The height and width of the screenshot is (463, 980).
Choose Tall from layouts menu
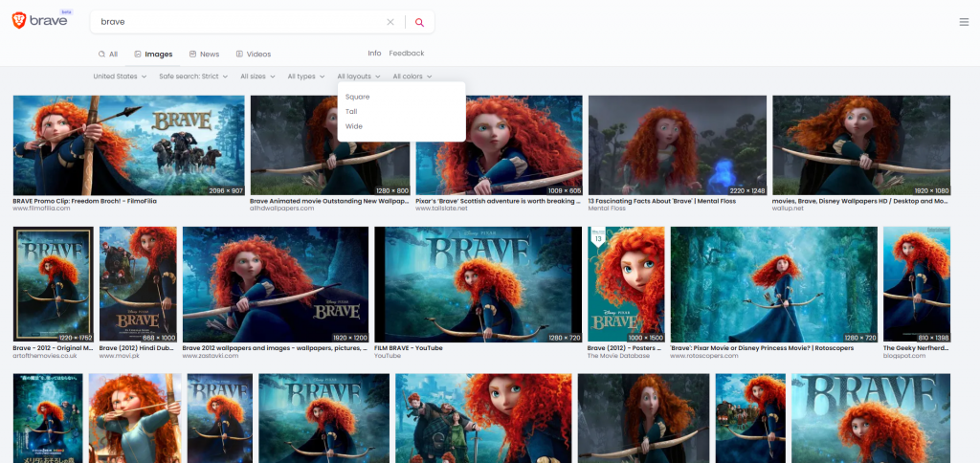[x=352, y=112]
